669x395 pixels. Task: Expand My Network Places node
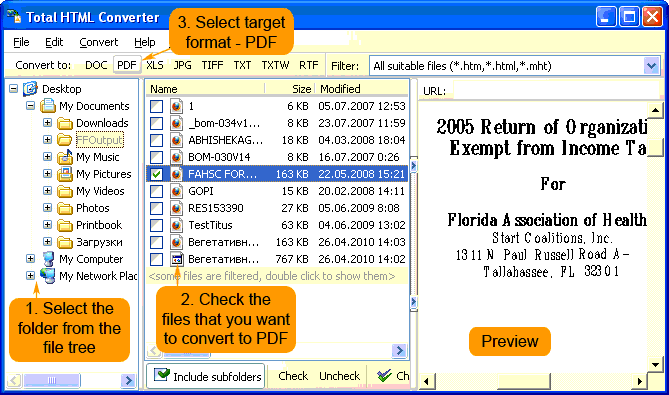(30, 276)
